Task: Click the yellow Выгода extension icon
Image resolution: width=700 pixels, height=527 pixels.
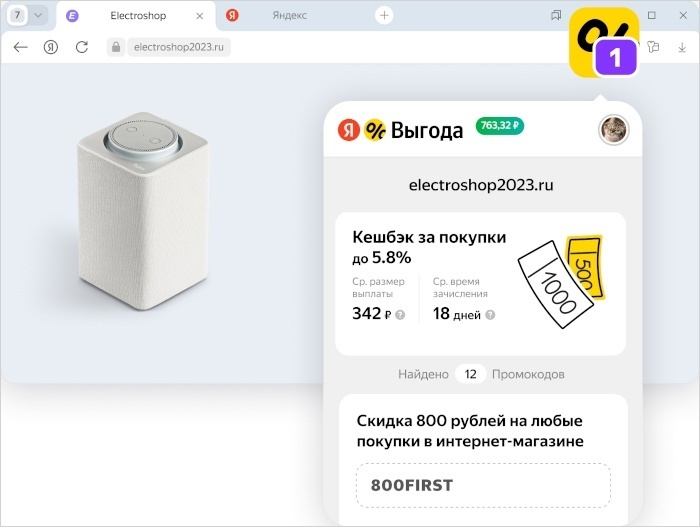Action: click(x=604, y=42)
